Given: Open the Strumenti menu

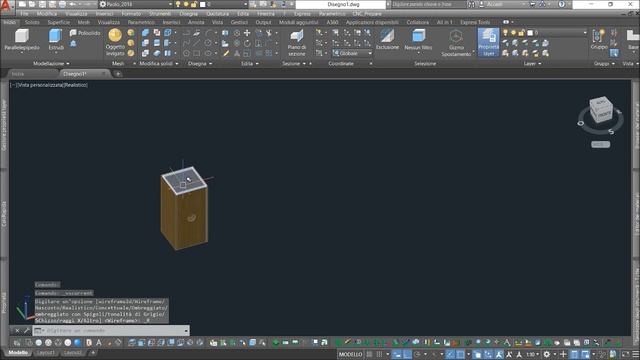Looking at the screenshot, I should (x=160, y=14).
